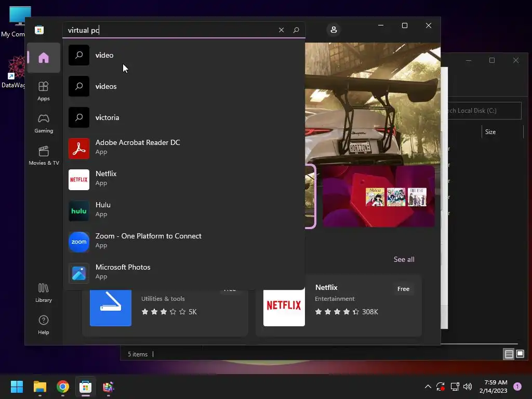This screenshot has height=399, width=532.
Task: Switch File Explorer to large icons view
Action: click(x=520, y=354)
